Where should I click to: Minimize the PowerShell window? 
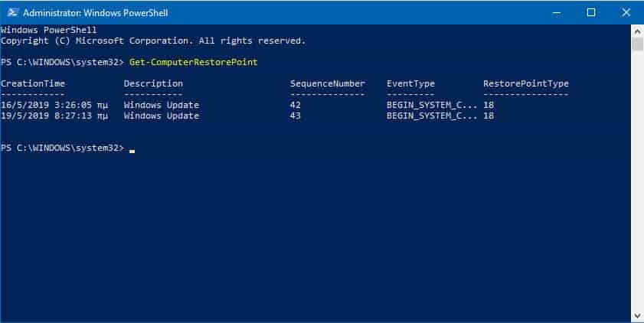[x=557, y=12]
